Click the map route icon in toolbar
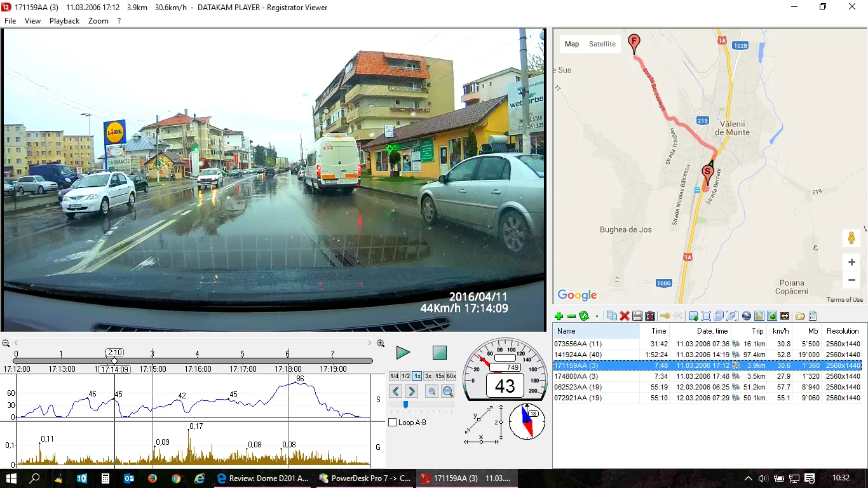 coord(759,316)
